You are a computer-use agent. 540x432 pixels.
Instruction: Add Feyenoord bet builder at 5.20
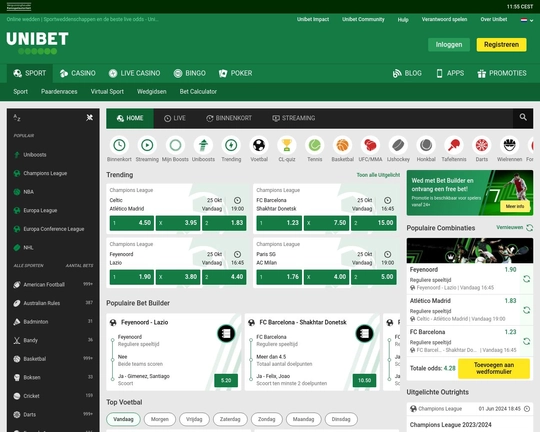point(226,380)
